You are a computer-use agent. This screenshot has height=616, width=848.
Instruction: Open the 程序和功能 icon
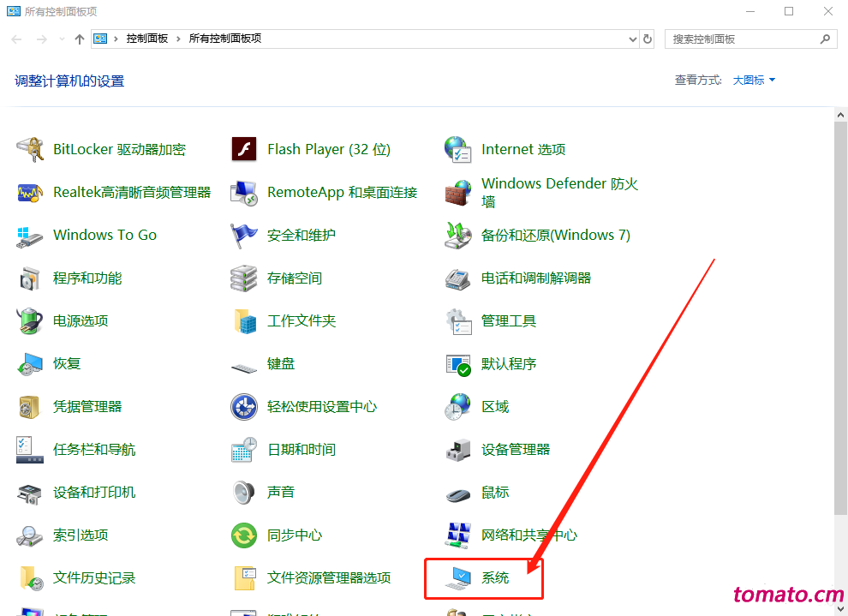pos(30,278)
